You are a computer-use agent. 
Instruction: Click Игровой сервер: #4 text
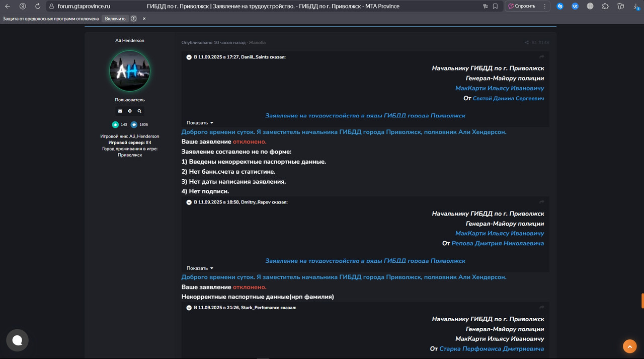pos(130,142)
